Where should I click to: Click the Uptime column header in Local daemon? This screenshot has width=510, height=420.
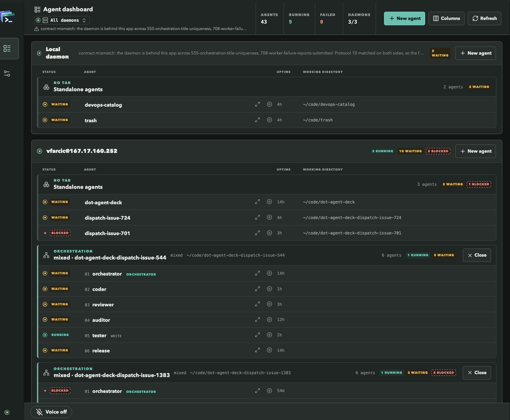[284, 72]
